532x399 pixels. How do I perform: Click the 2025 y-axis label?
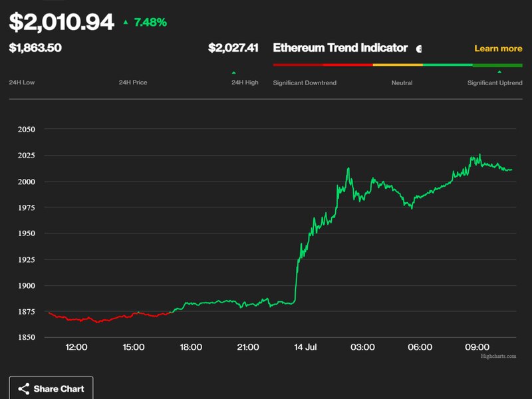click(x=27, y=156)
